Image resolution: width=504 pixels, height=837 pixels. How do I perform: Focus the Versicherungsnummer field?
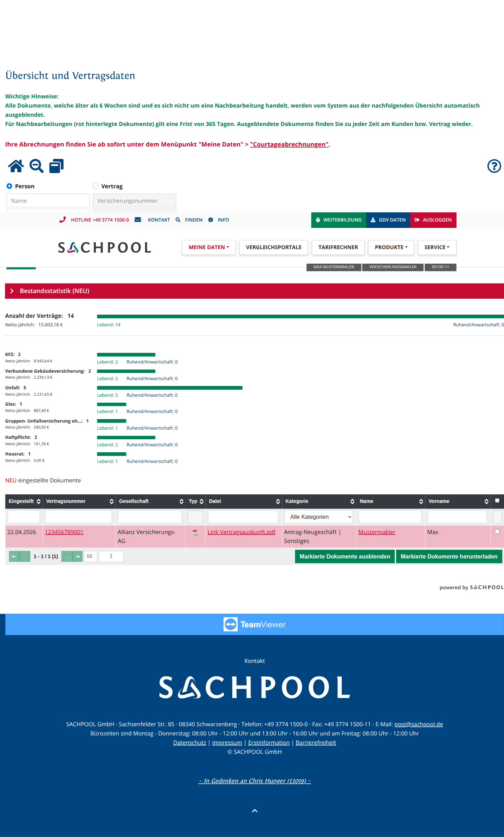pos(134,201)
